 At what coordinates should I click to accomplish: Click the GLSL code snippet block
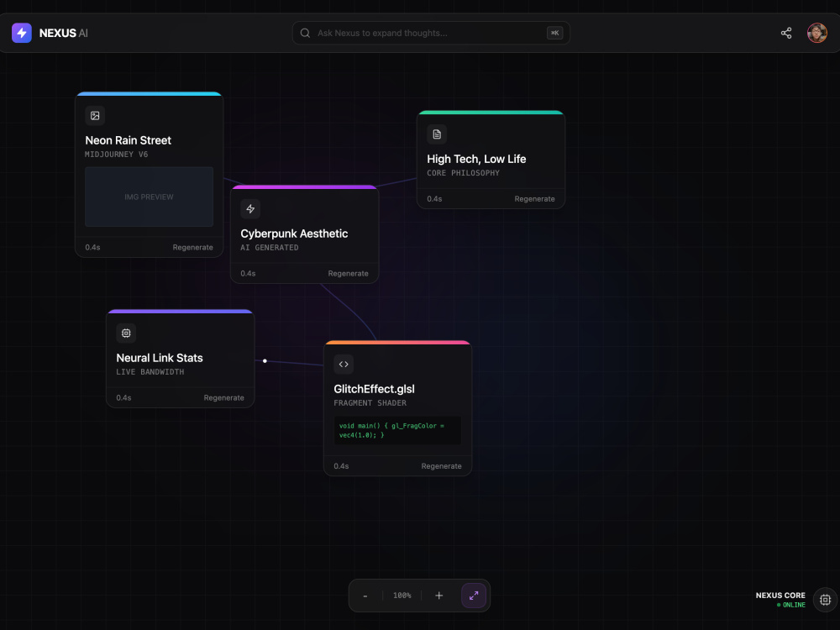pos(397,430)
